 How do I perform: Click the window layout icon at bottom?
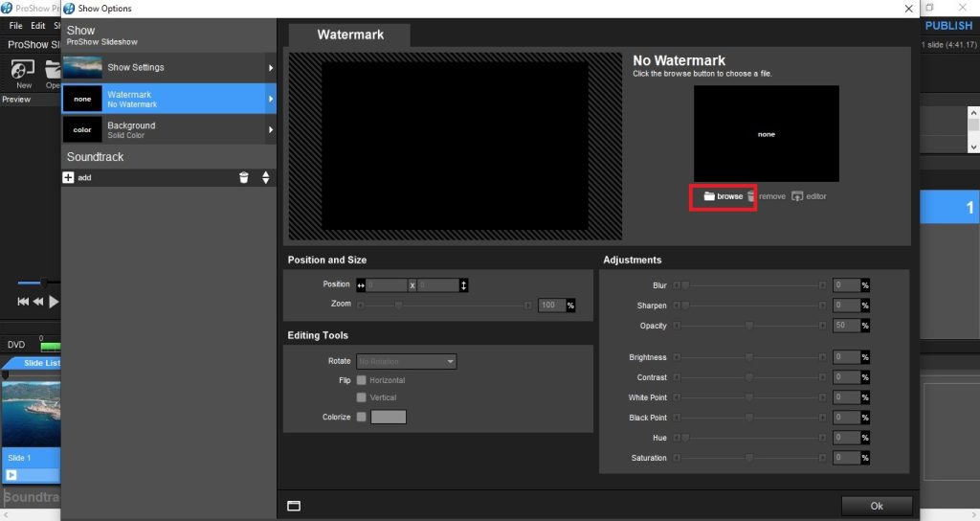(294, 506)
